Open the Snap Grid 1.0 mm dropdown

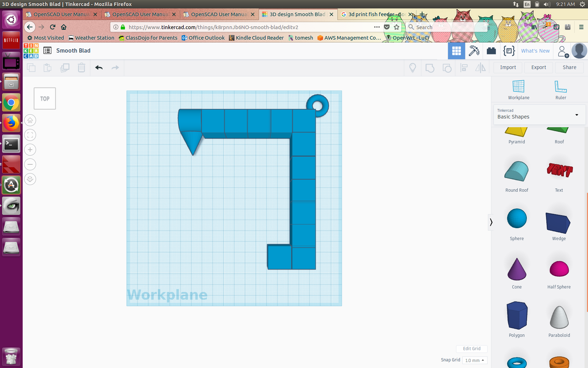[x=475, y=360]
